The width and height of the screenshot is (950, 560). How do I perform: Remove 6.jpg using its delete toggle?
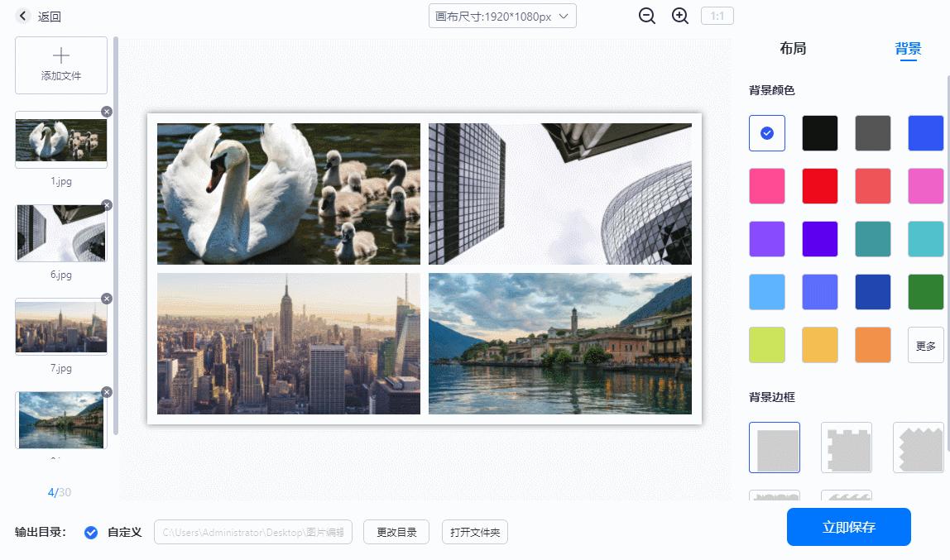click(105, 204)
